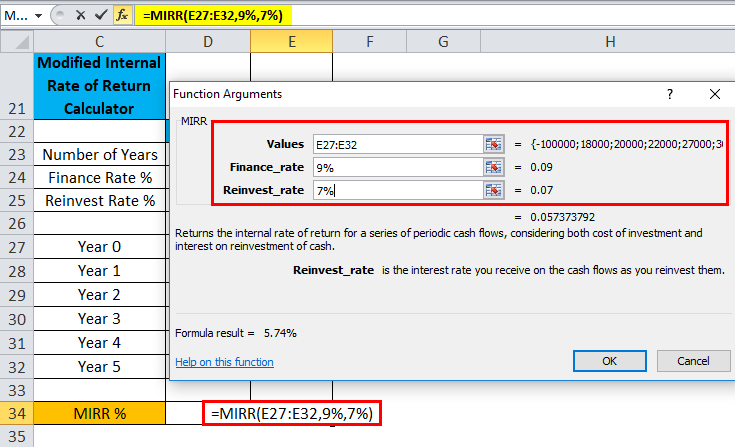Screen dimensions: 735x447
Task: Click the Enter checkmark in formula bar
Action: click(x=101, y=15)
